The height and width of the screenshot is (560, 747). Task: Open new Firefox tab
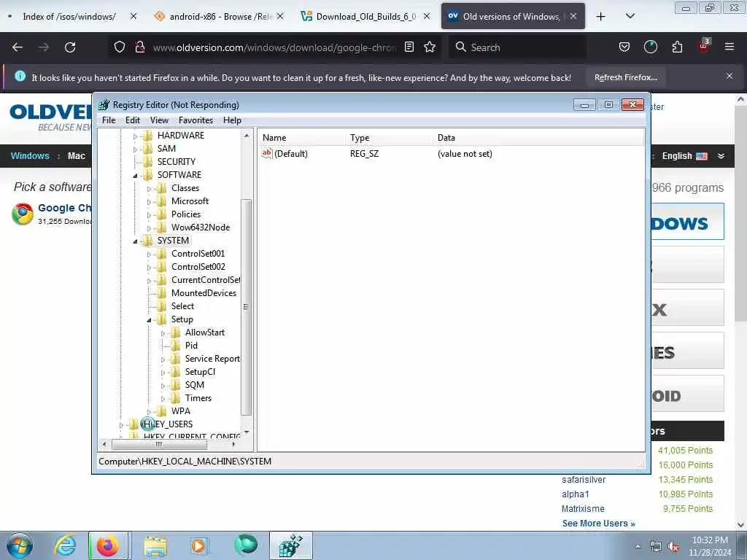tap(601, 17)
